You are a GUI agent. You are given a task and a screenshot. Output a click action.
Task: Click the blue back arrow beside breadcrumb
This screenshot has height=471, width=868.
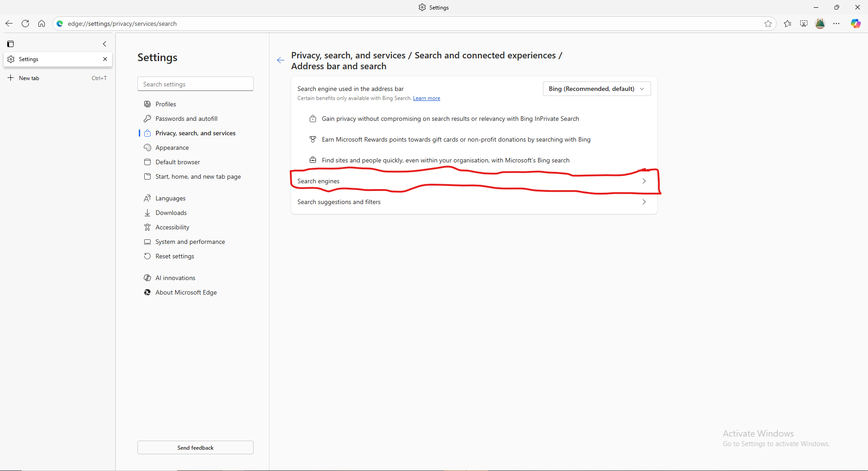pos(281,60)
